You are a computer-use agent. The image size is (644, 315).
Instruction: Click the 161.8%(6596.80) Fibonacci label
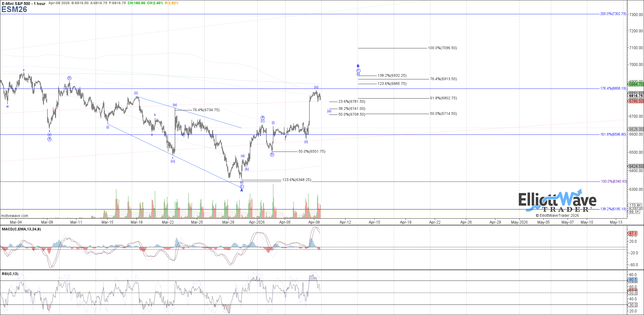[613, 135]
